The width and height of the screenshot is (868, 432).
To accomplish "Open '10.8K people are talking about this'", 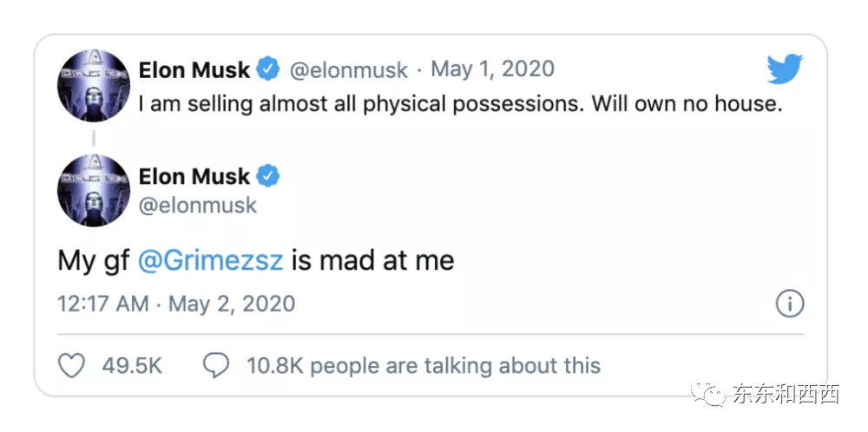I will pos(424,365).
